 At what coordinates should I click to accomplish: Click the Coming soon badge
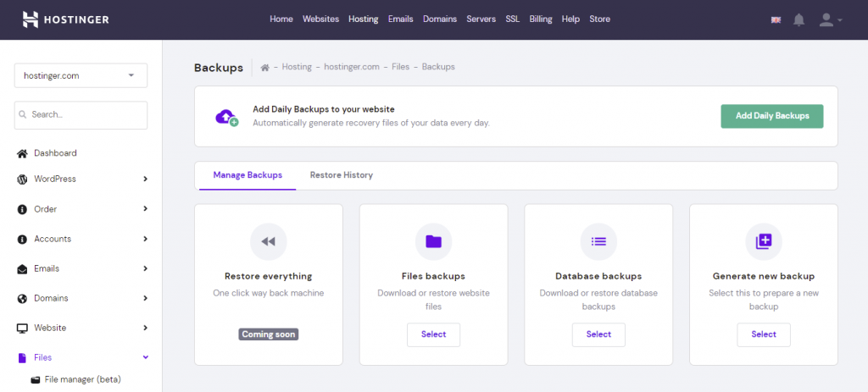(x=269, y=334)
